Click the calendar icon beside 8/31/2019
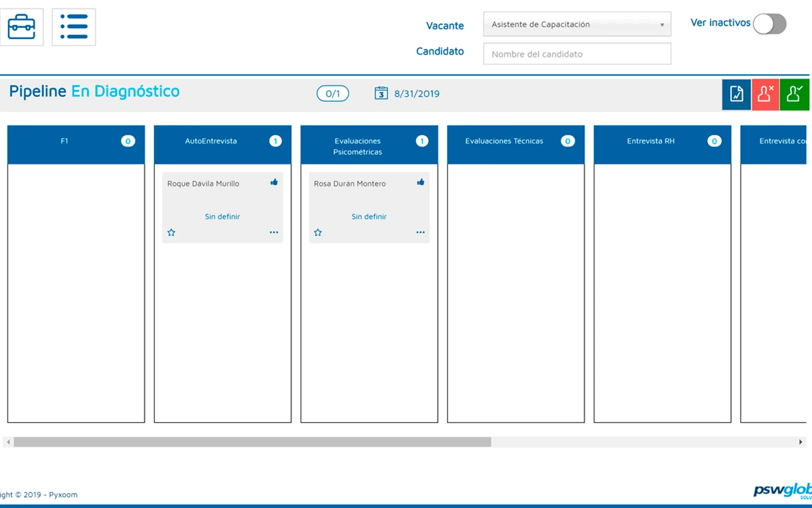 [381, 93]
